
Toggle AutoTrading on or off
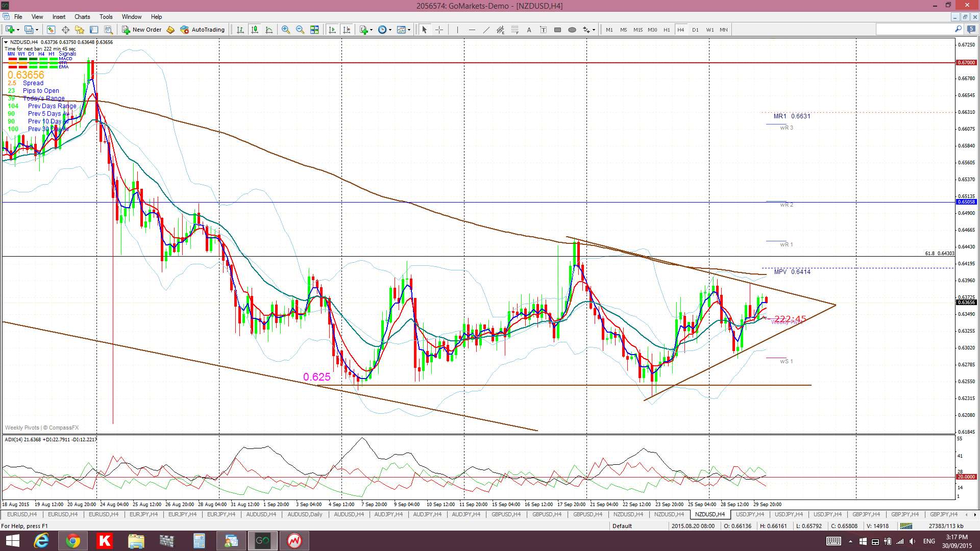(203, 30)
